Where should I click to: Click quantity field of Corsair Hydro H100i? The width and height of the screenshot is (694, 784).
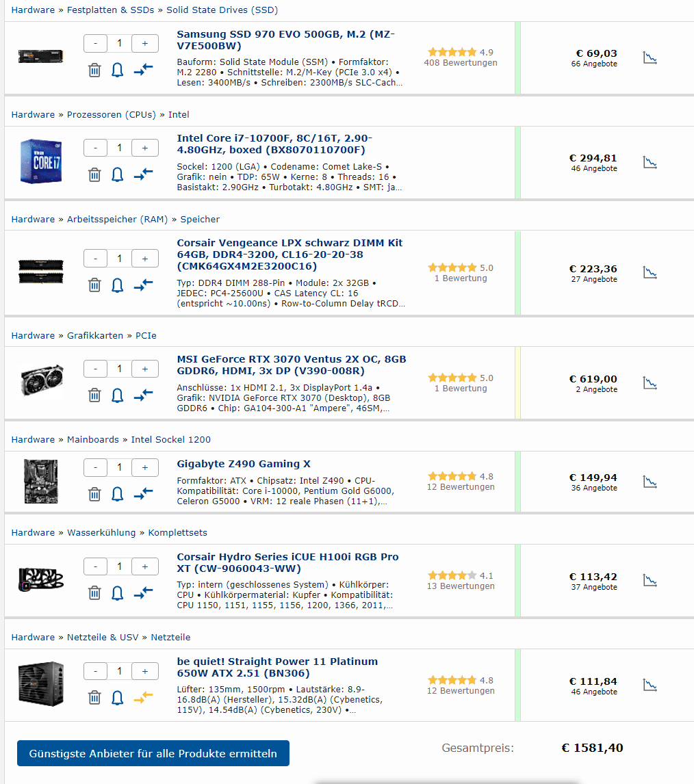[120, 566]
